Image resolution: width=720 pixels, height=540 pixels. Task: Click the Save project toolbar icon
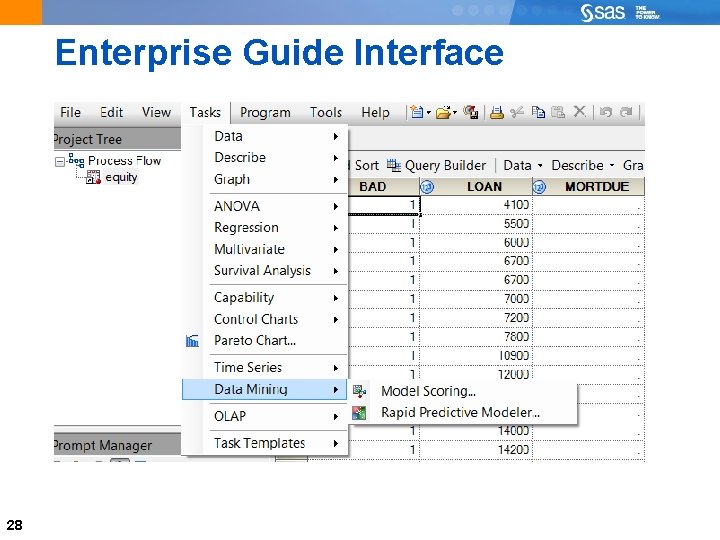pyautogui.click(x=471, y=112)
